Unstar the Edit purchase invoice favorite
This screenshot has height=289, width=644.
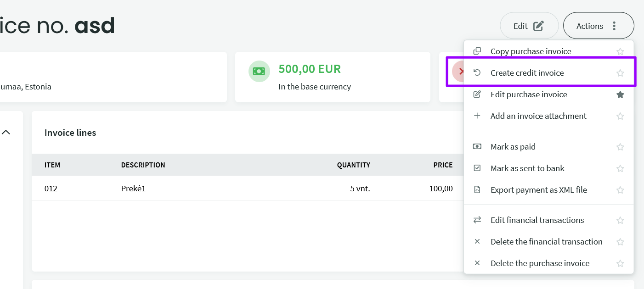620,94
